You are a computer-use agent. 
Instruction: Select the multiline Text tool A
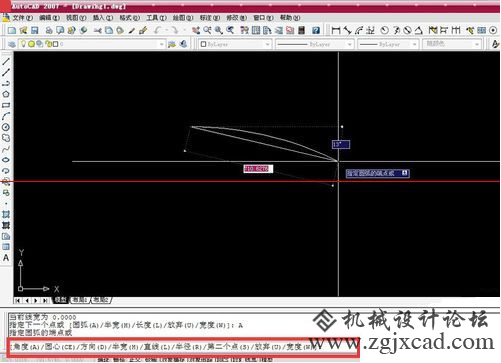pyautogui.click(x=6, y=258)
